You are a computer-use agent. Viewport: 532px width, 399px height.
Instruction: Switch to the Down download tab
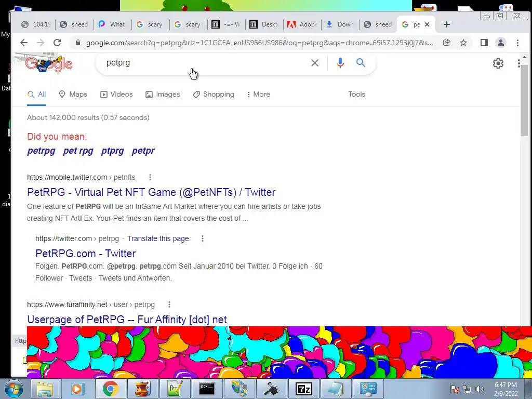coord(340,24)
